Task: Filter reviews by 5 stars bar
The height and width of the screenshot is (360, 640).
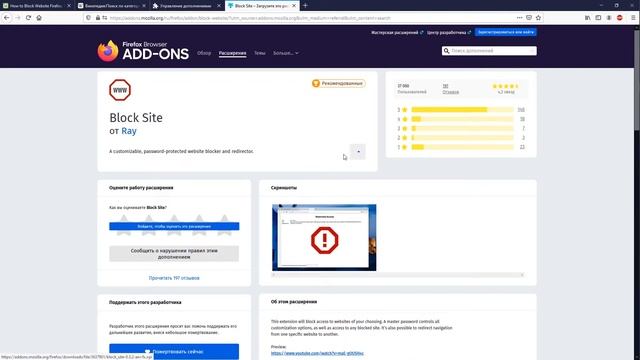Action: pyautogui.click(x=461, y=110)
